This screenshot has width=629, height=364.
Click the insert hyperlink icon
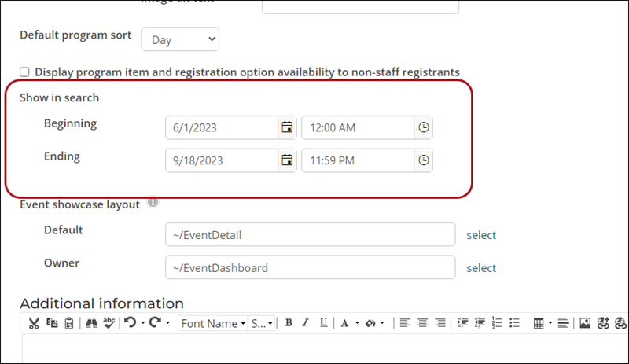click(603, 322)
